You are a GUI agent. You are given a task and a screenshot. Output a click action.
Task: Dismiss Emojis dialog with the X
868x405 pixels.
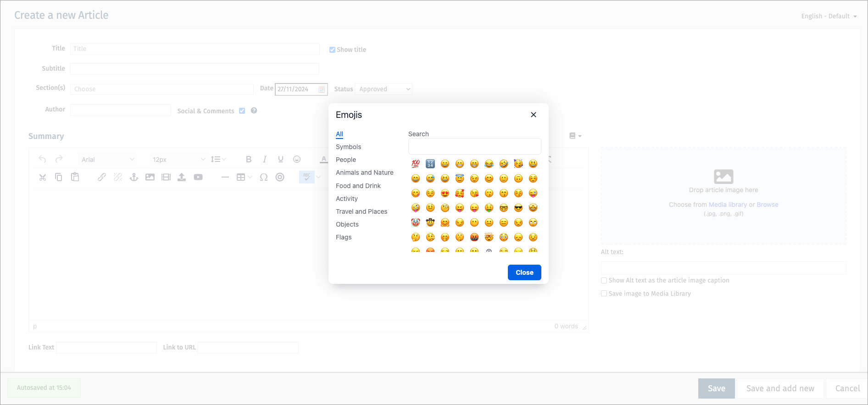[x=534, y=115]
